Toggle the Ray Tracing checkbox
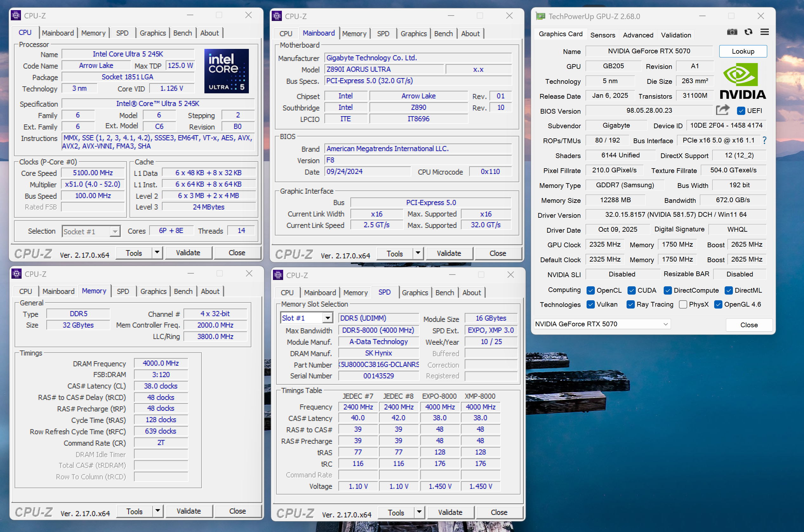804x532 pixels. coord(631,304)
